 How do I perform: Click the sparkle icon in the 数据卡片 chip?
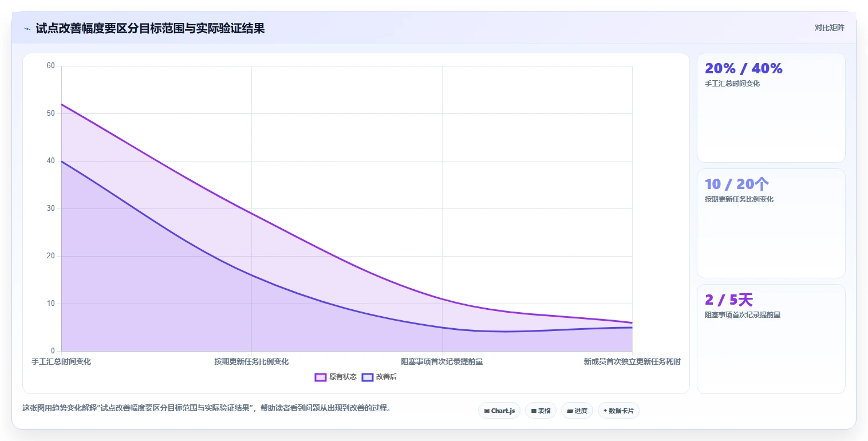pyautogui.click(x=605, y=411)
